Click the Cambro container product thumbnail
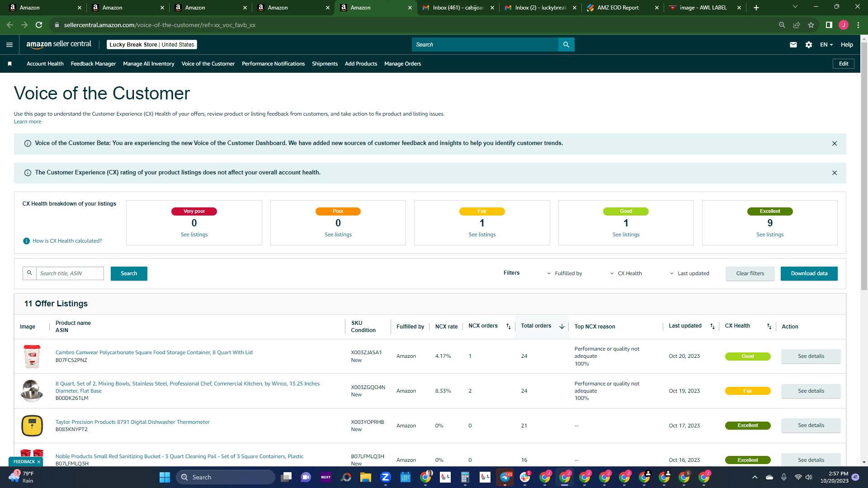Image resolution: width=868 pixels, height=488 pixels. click(x=32, y=356)
